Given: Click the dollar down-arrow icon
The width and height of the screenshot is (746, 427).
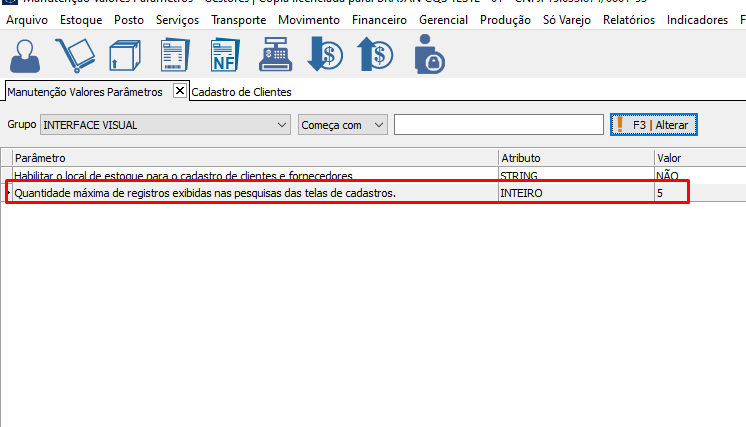Looking at the screenshot, I should coord(326,54).
